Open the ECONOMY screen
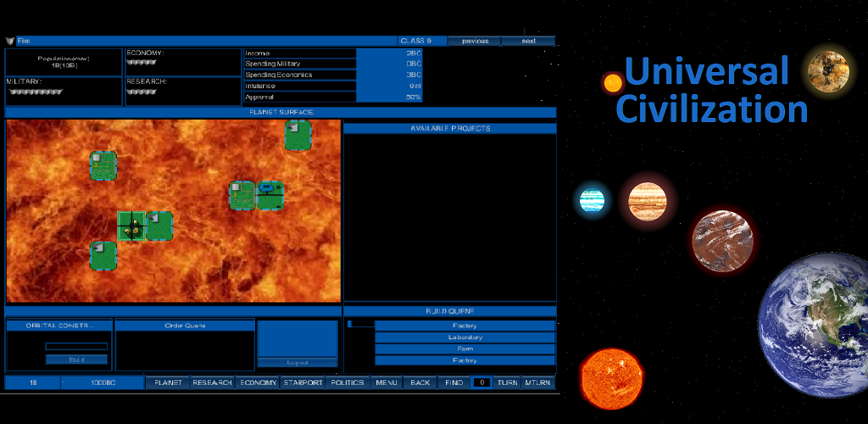Viewport: 868px width, 424px height. click(x=258, y=383)
